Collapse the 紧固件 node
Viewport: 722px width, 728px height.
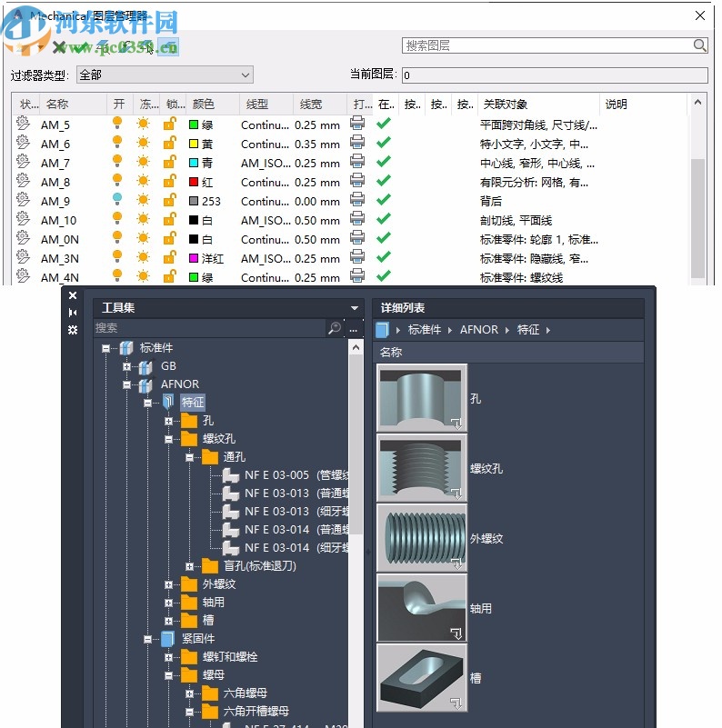point(147,639)
